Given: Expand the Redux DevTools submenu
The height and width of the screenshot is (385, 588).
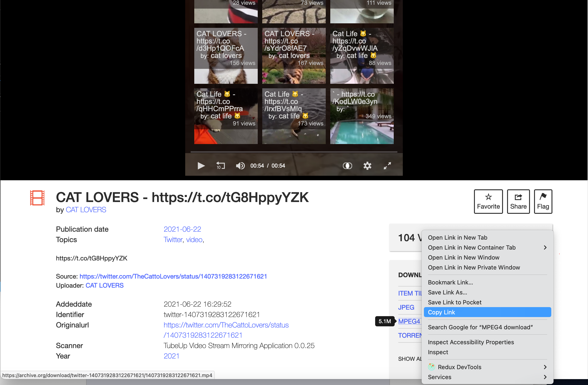Looking at the screenshot, I should (x=487, y=367).
